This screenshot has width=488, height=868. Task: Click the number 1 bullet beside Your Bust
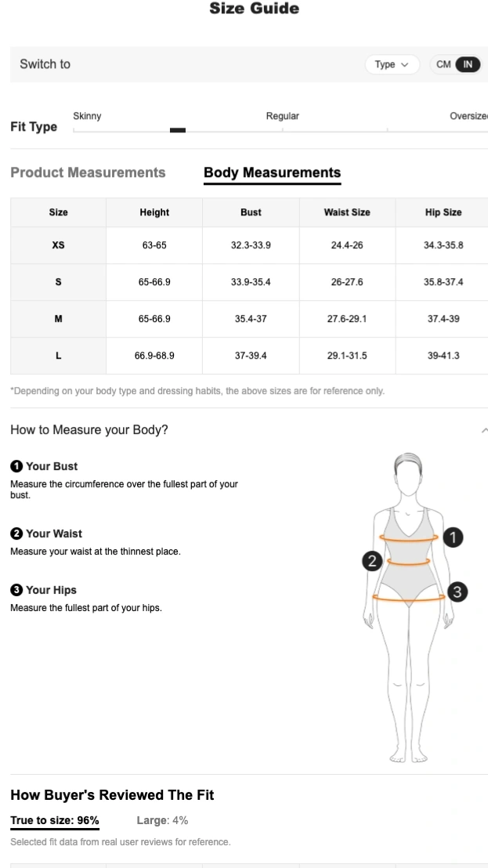[x=16, y=466]
